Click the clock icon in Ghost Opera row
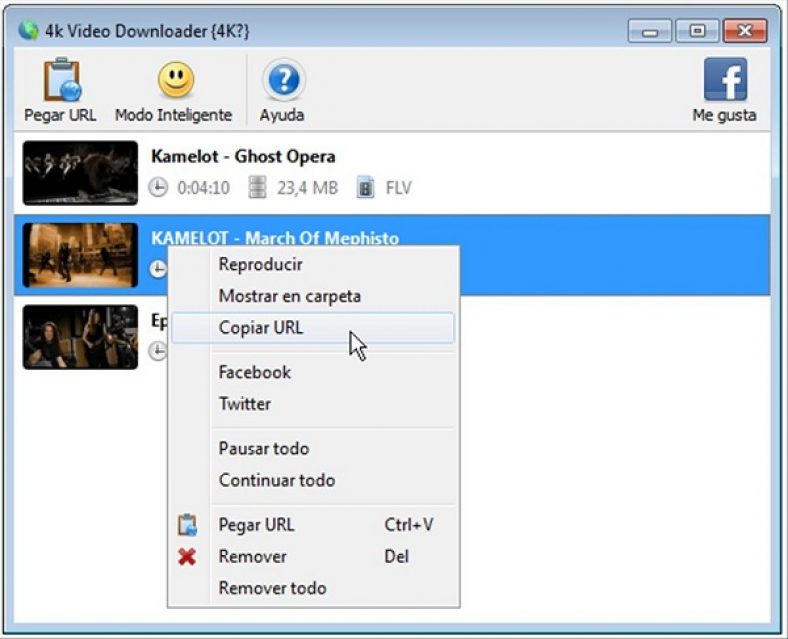This screenshot has width=788, height=639. (158, 187)
